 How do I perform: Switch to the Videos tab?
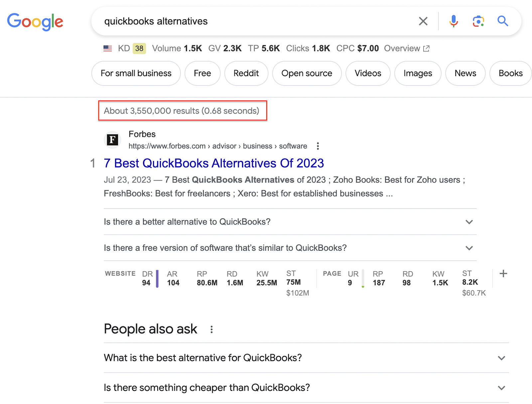[x=368, y=73]
